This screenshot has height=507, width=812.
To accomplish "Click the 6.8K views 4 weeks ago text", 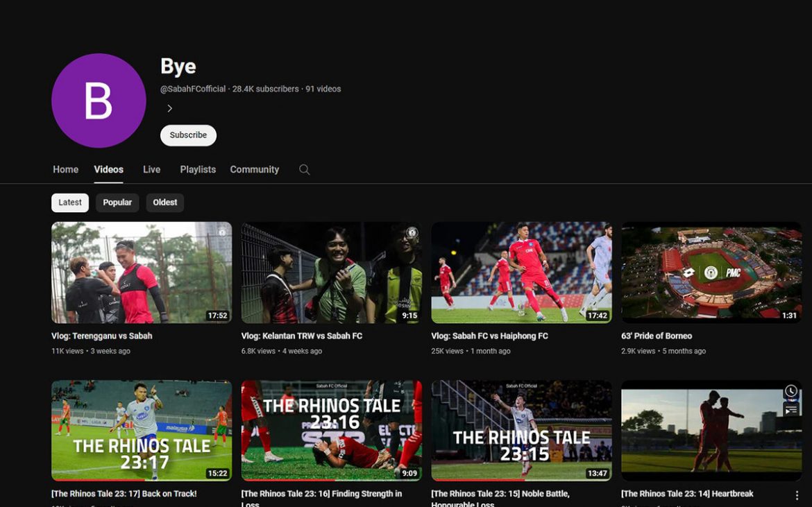I will 282,351.
